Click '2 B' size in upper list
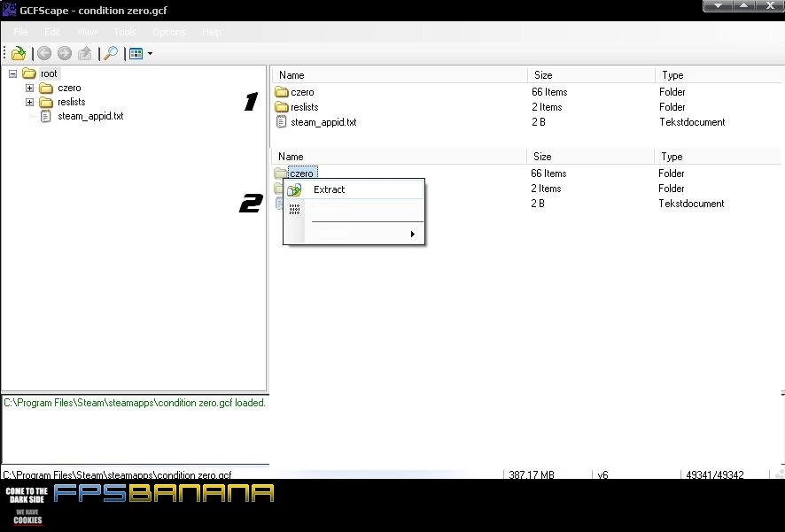This screenshot has height=532, width=785. 538,122
